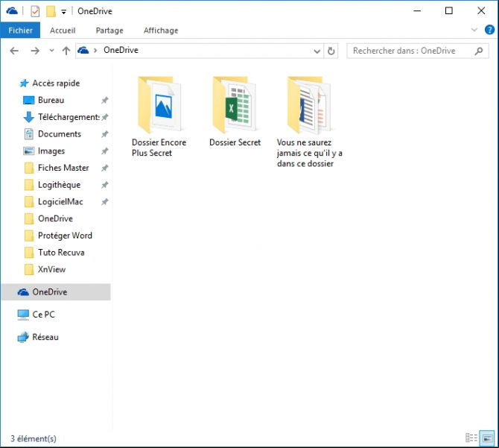The height and width of the screenshot is (448, 499).
Task: Click the OneDrive path in address bar
Action: click(x=121, y=50)
